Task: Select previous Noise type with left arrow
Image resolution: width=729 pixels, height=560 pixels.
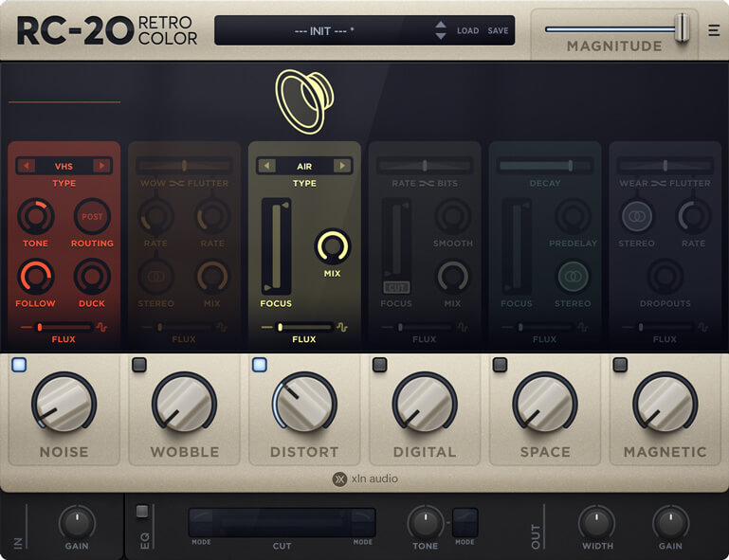Action: pos(27,166)
